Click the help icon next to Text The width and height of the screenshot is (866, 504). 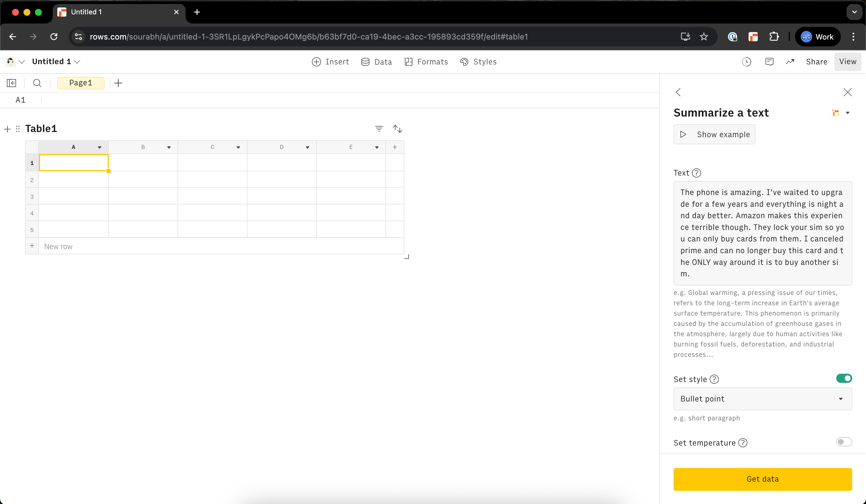click(x=696, y=173)
